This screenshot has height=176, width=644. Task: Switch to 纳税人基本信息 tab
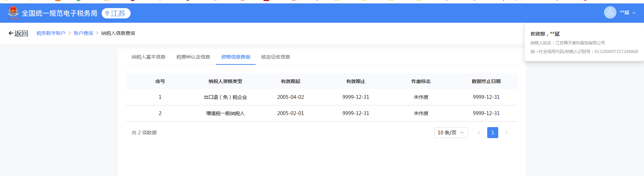148,57
